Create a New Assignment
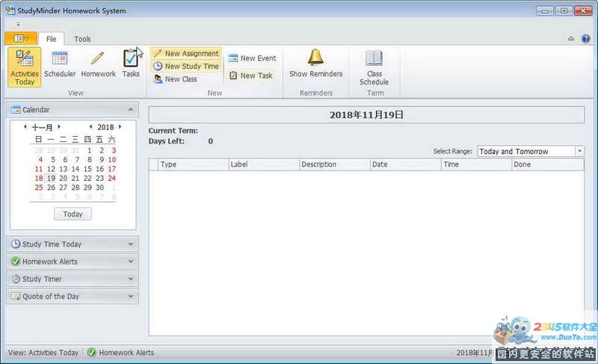Screen dimensions: 598x364 pyautogui.click(x=186, y=54)
